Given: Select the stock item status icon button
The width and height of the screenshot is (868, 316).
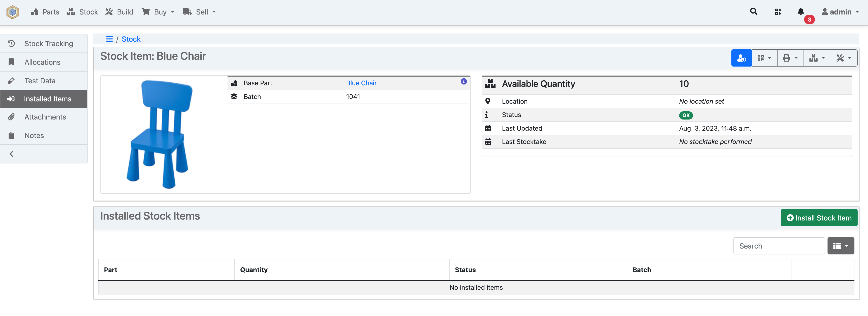Looking at the screenshot, I should point(741,58).
